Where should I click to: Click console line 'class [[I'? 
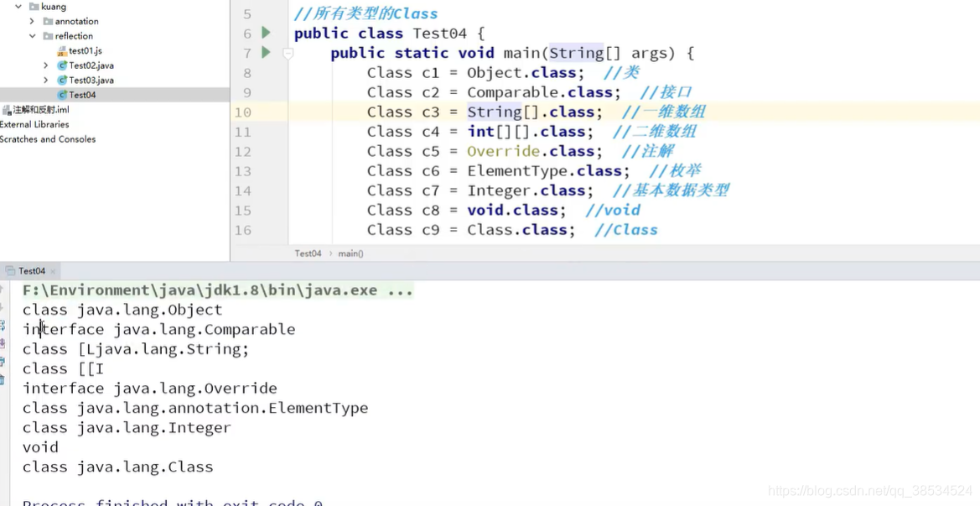pos(63,369)
